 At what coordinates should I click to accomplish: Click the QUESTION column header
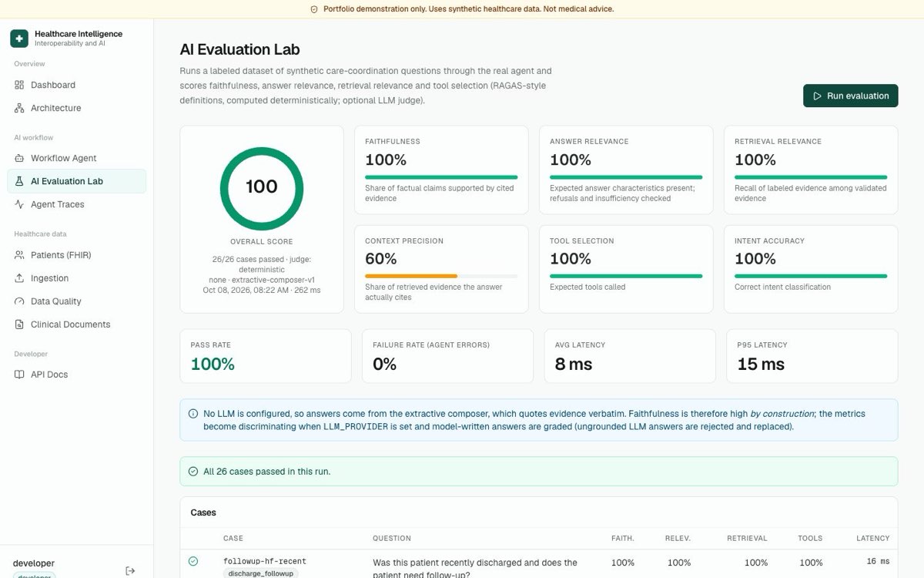pyautogui.click(x=392, y=538)
